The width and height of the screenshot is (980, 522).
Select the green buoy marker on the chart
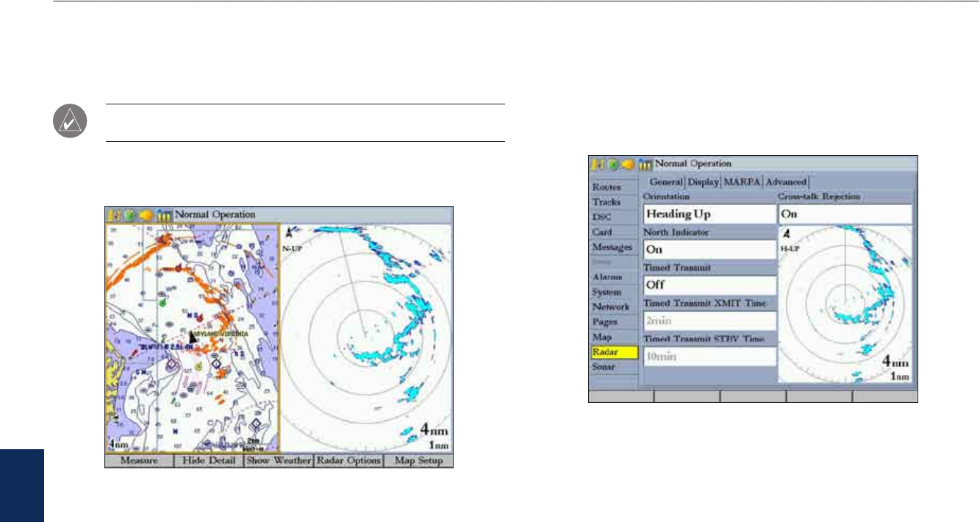coord(163,301)
